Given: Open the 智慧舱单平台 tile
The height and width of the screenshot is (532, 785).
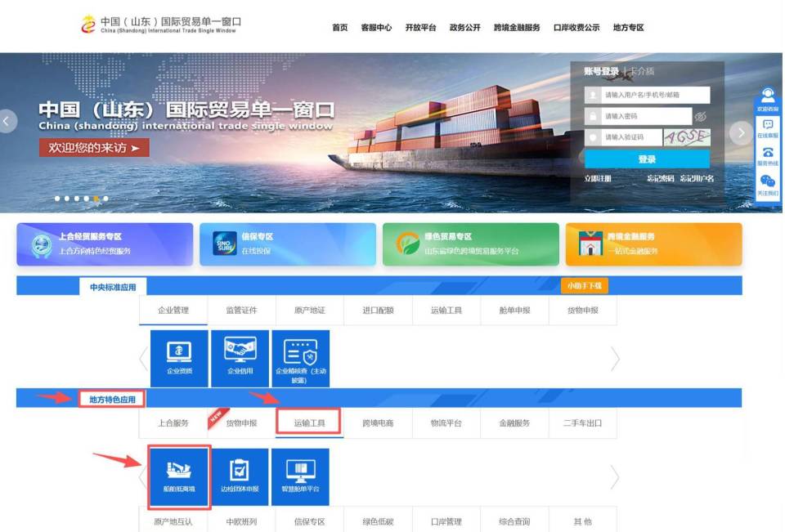Looking at the screenshot, I should 300,477.
